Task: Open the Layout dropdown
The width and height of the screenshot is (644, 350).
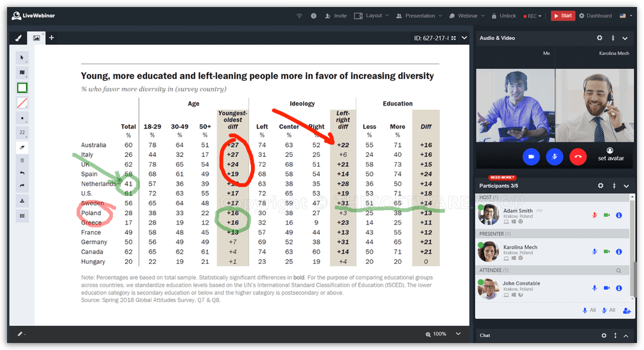Action: click(374, 16)
